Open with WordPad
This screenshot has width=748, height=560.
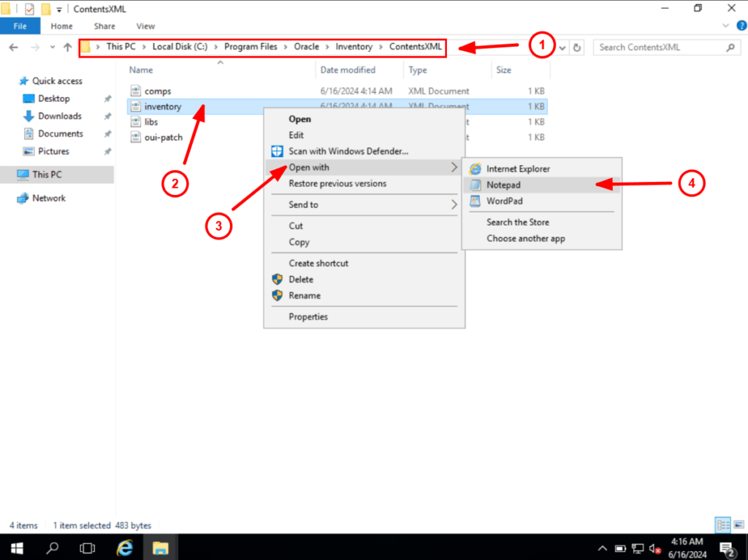(541, 202)
